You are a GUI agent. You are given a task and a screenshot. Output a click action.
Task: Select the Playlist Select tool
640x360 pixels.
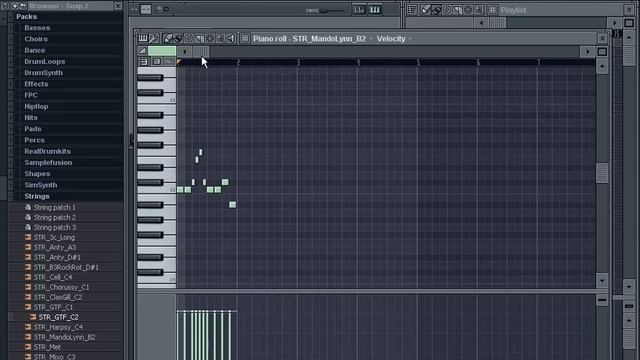click(x=468, y=10)
